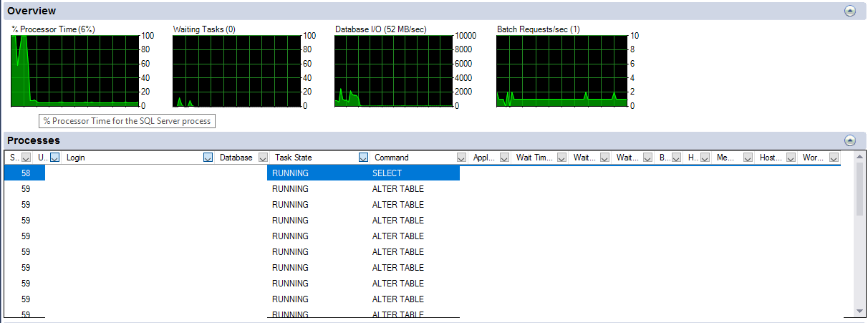Viewport: 868px width, 323px height.
Task: Select the Batch Requests/sec graph
Action: tap(561, 71)
